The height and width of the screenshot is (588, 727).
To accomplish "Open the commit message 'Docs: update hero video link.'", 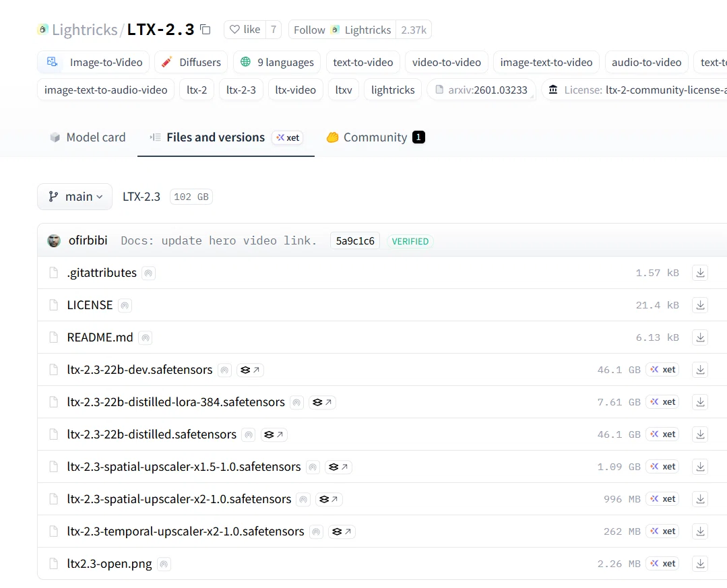I will [x=219, y=241].
